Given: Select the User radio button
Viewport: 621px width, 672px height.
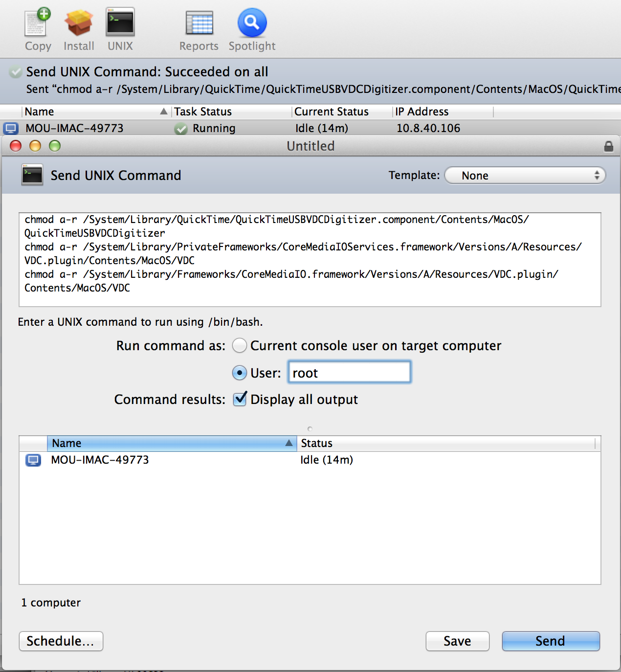Looking at the screenshot, I should tap(239, 373).
